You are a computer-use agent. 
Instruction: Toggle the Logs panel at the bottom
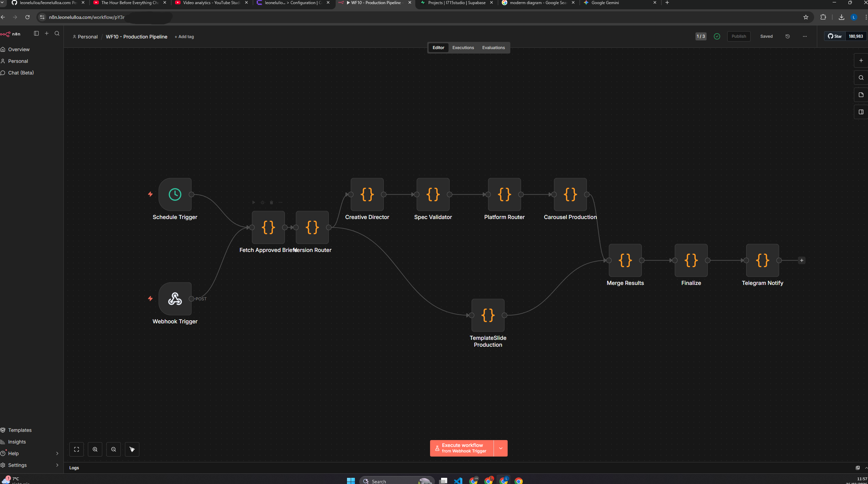(x=74, y=468)
